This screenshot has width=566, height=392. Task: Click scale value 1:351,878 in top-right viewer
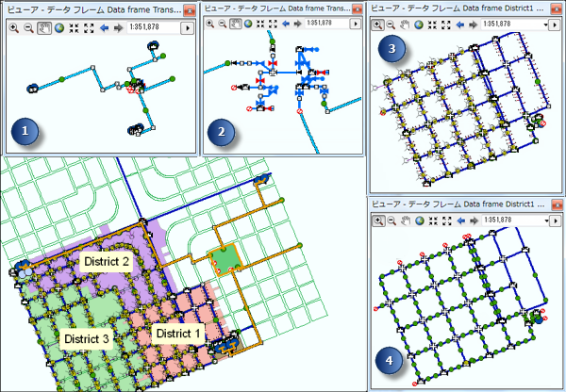[497, 24]
